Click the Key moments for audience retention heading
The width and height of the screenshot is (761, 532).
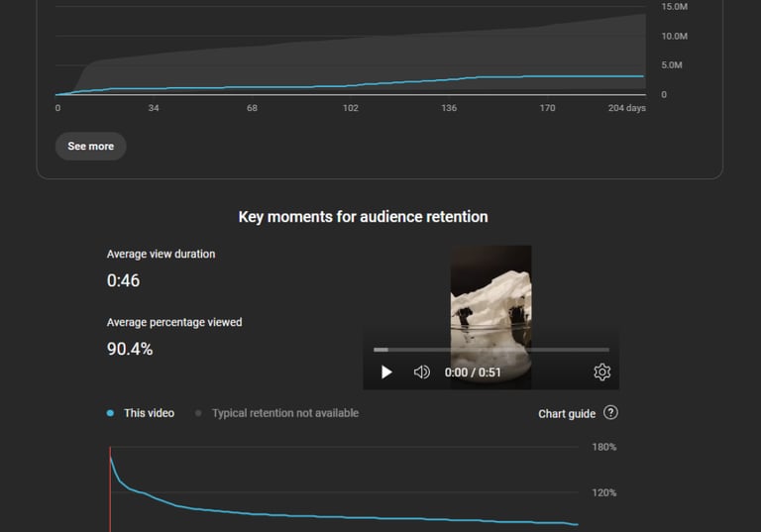[x=363, y=217]
